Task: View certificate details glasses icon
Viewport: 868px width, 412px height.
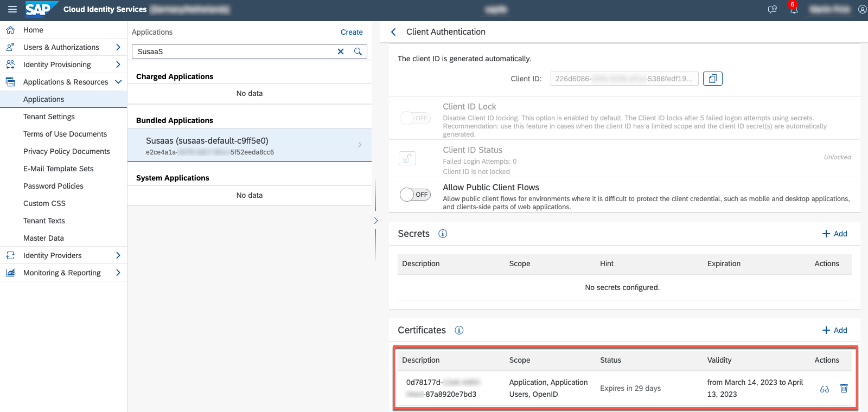Action: (x=825, y=389)
